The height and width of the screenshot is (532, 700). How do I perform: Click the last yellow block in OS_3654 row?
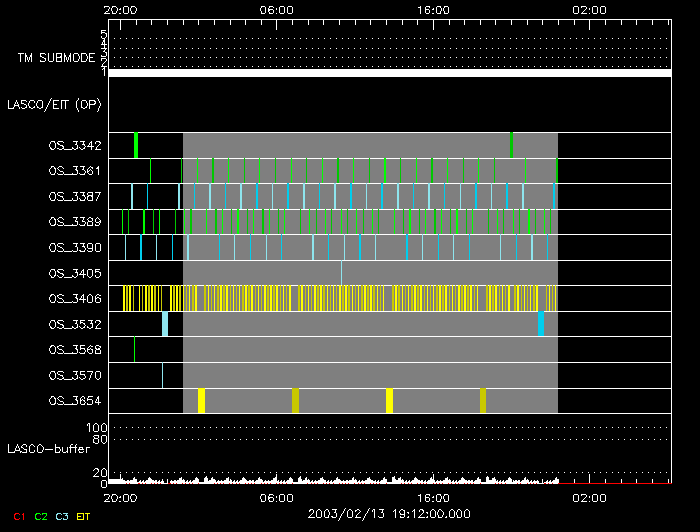483,400
